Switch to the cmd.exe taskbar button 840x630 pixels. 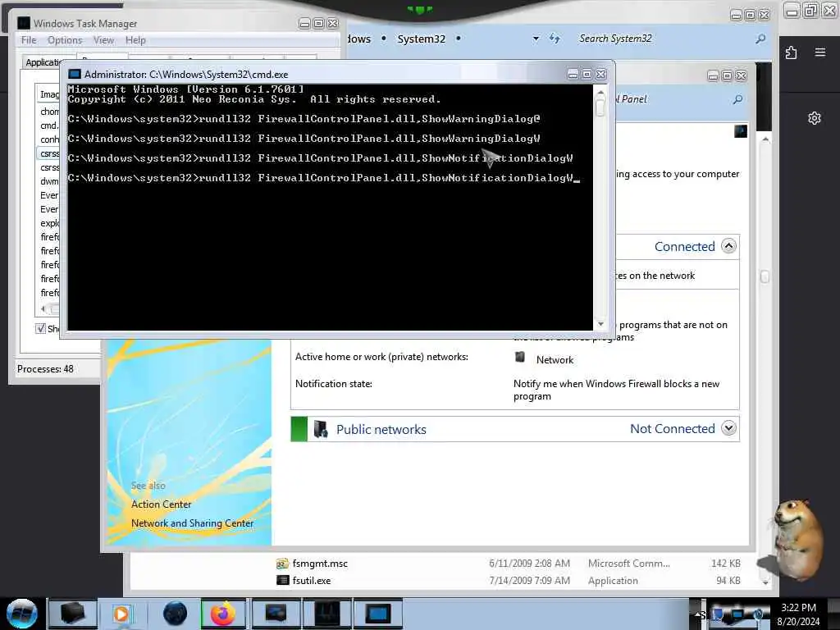pyautogui.click(x=377, y=614)
